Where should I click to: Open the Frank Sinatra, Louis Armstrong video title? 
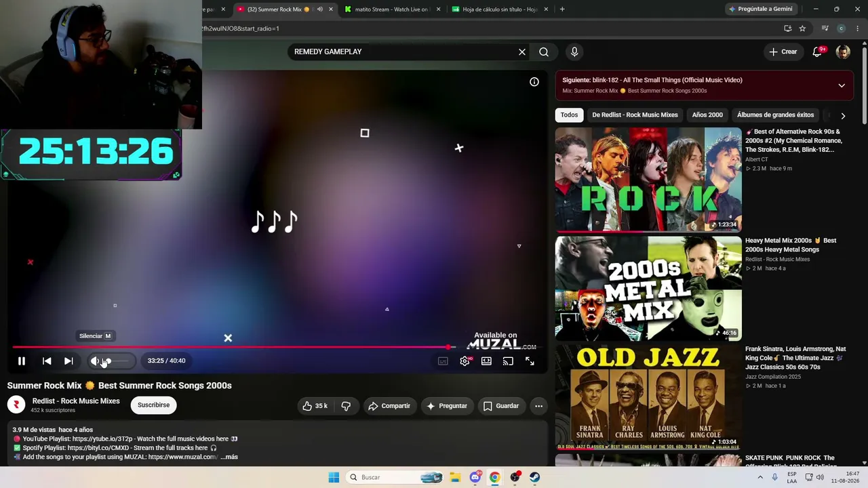(x=795, y=358)
